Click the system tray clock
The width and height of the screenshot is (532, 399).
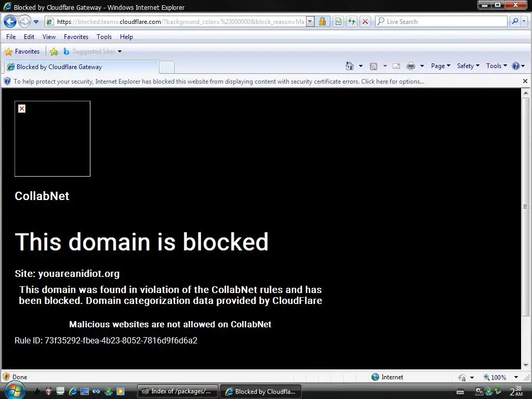[516, 391]
